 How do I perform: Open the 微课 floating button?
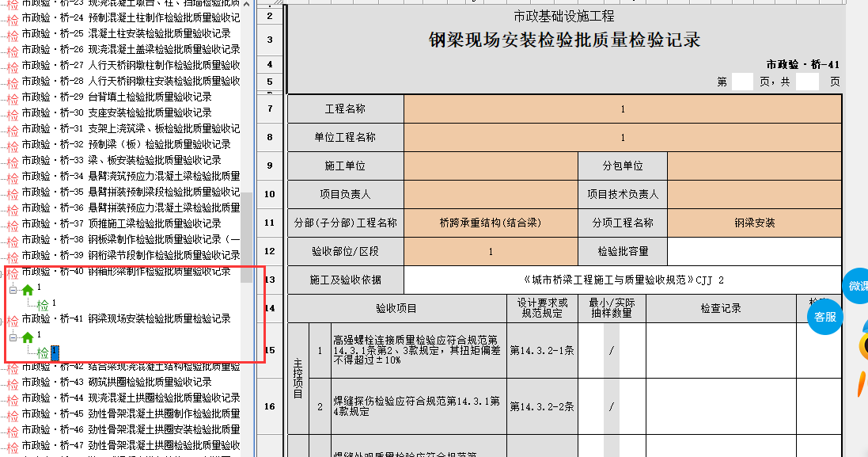(x=856, y=286)
